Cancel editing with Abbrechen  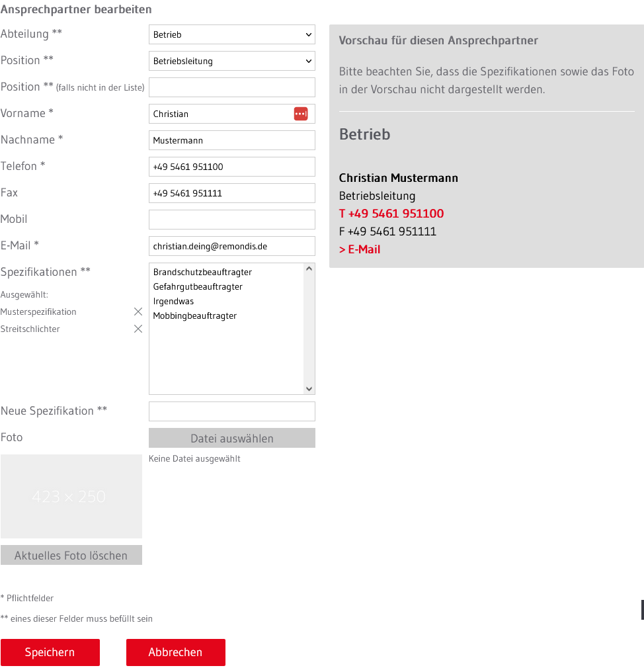point(176,652)
